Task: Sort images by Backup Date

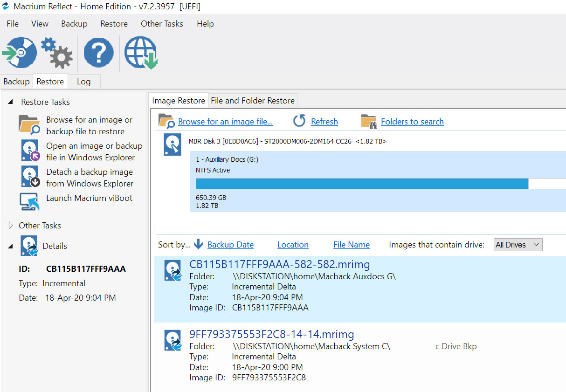Action: pyautogui.click(x=230, y=245)
